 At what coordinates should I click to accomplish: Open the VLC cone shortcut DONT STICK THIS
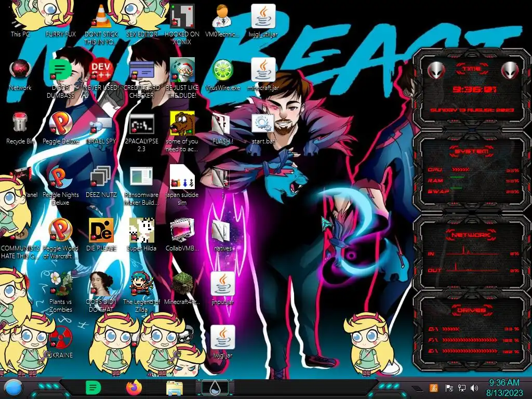[101, 24]
